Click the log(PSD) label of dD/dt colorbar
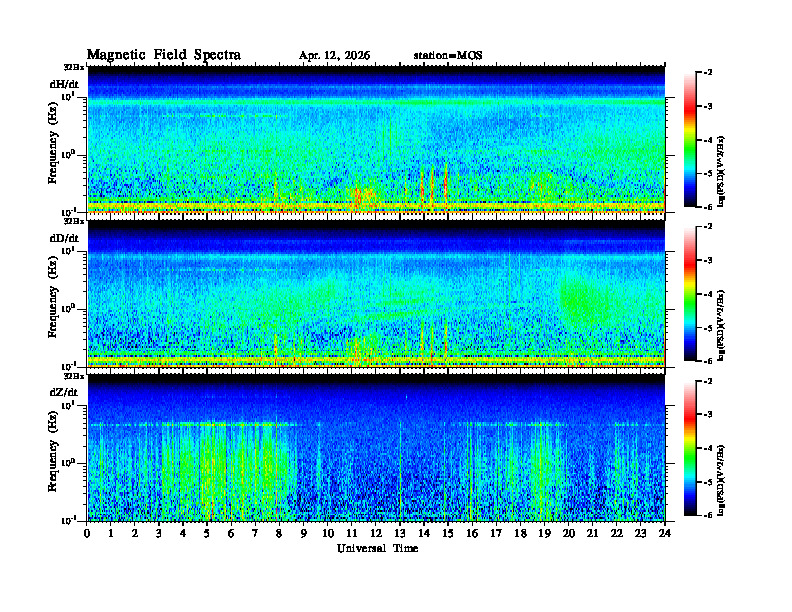This screenshot has height=612, width=792. (721, 325)
